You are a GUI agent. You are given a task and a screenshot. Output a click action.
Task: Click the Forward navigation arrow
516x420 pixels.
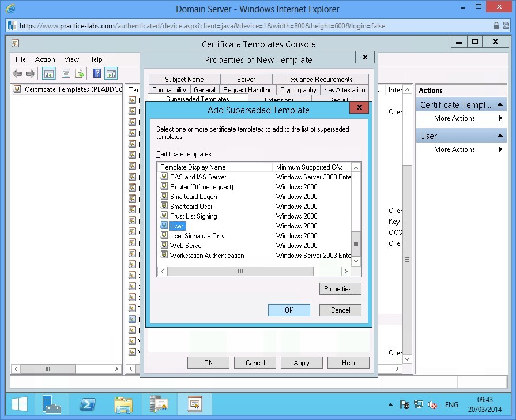29,73
